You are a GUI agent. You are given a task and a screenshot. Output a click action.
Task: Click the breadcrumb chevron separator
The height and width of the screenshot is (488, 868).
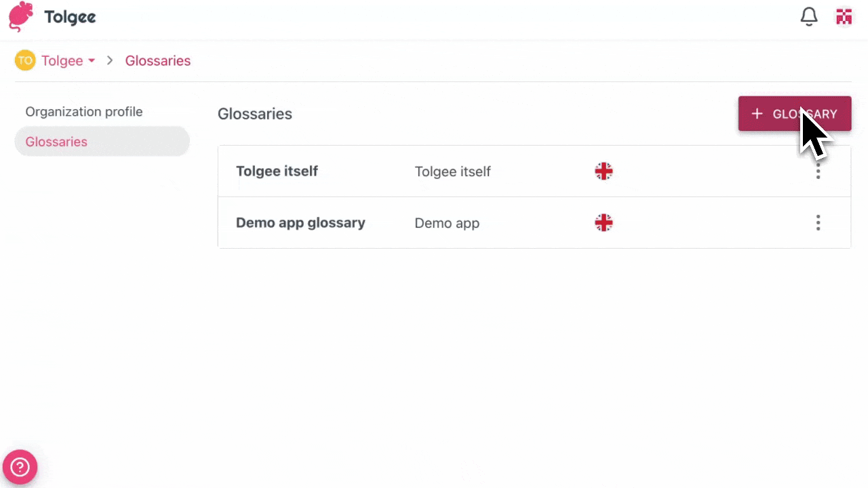pos(109,60)
